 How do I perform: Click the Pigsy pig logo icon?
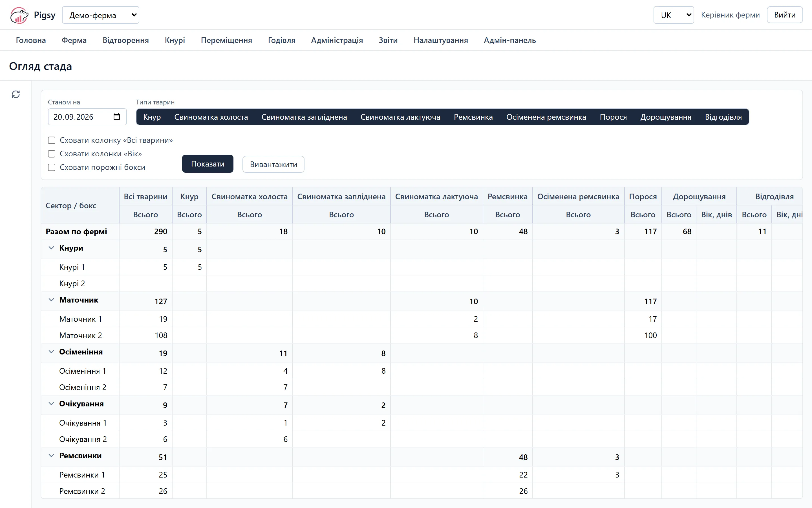point(19,15)
